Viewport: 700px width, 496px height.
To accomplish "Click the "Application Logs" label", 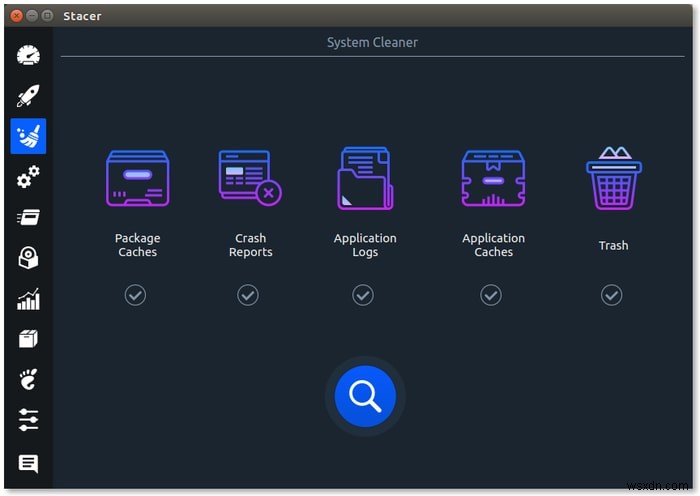I will coord(365,245).
